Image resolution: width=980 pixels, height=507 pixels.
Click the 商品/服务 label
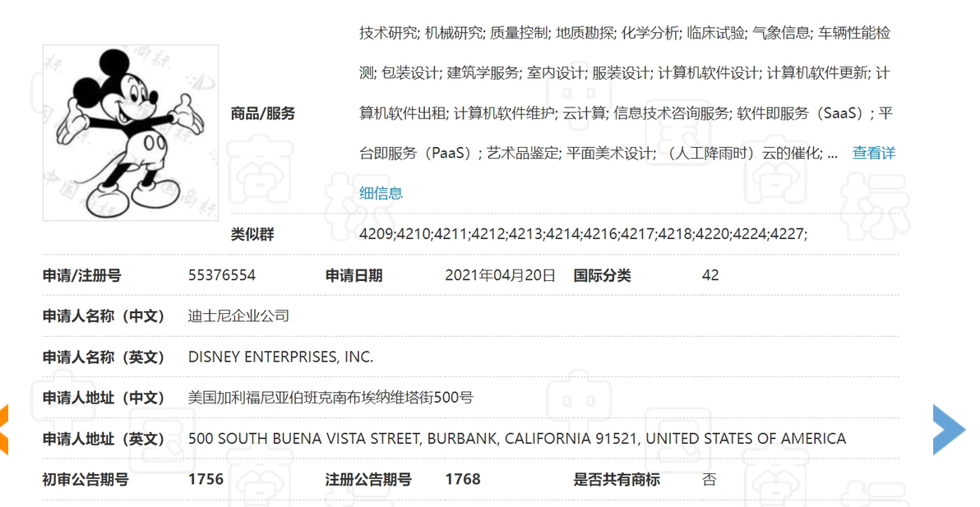coord(262,113)
